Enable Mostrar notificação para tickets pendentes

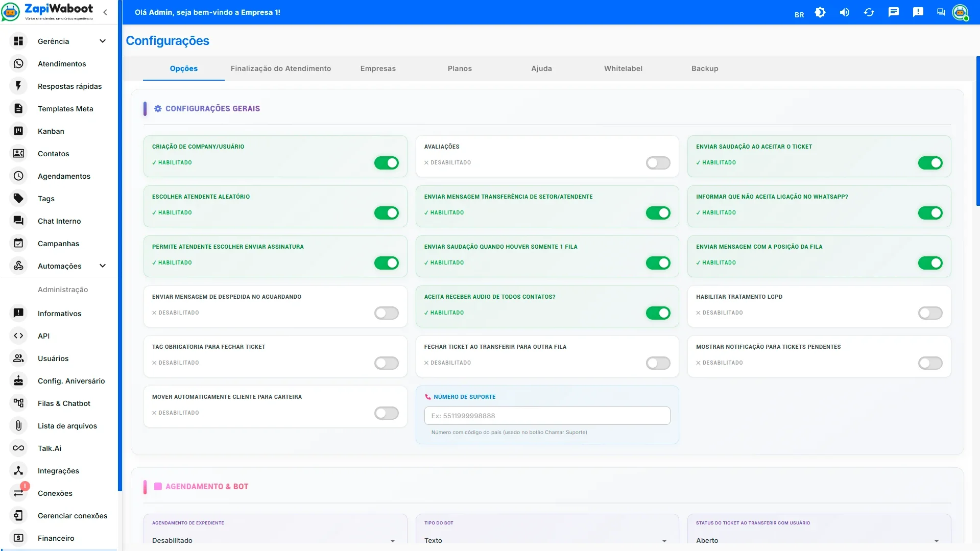click(x=930, y=363)
